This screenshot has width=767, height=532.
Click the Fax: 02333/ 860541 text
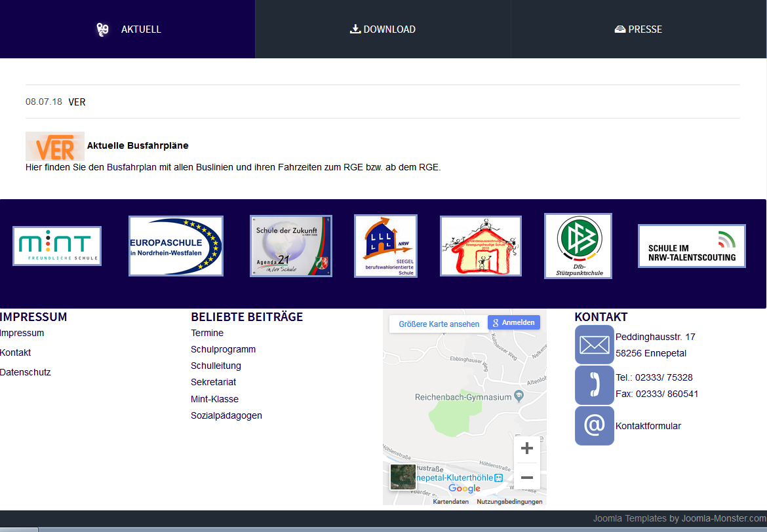(x=657, y=394)
